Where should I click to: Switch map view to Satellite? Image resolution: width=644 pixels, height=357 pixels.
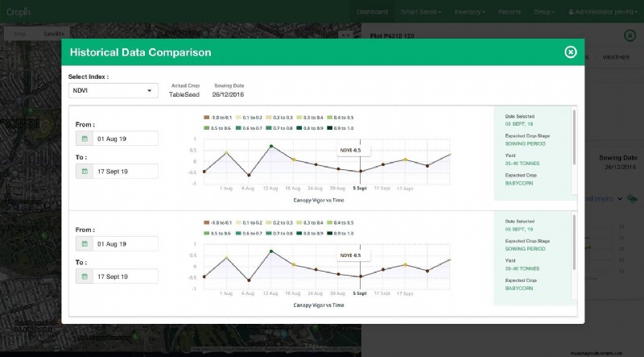click(x=54, y=34)
